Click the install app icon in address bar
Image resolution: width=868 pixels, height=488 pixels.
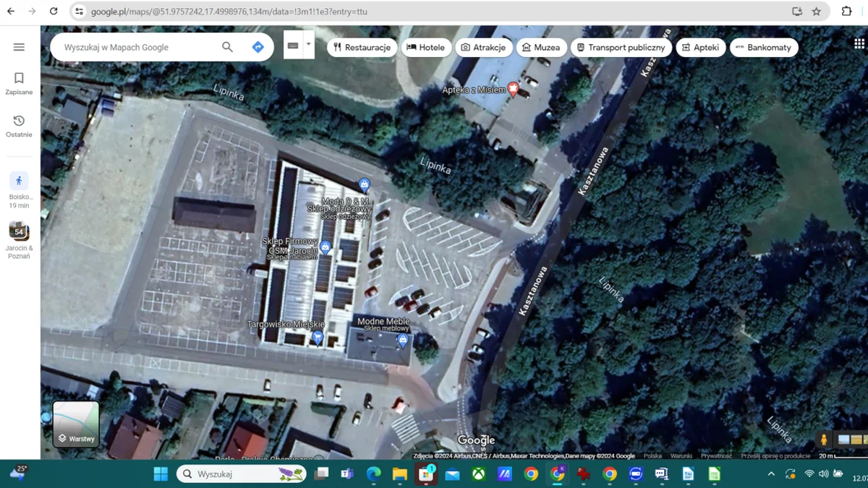[x=797, y=12]
